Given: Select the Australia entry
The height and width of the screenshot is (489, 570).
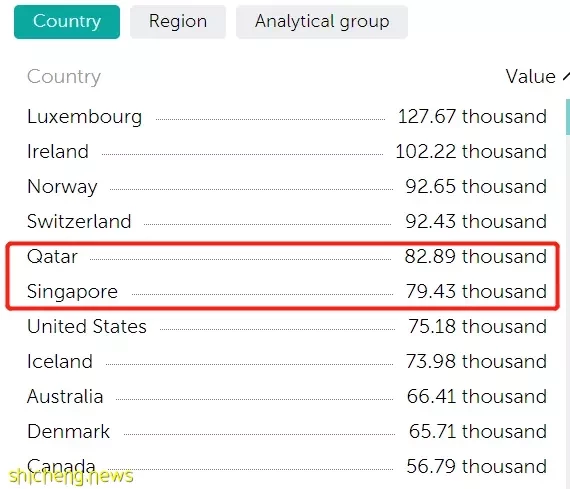Looking at the screenshot, I should 287,396.
